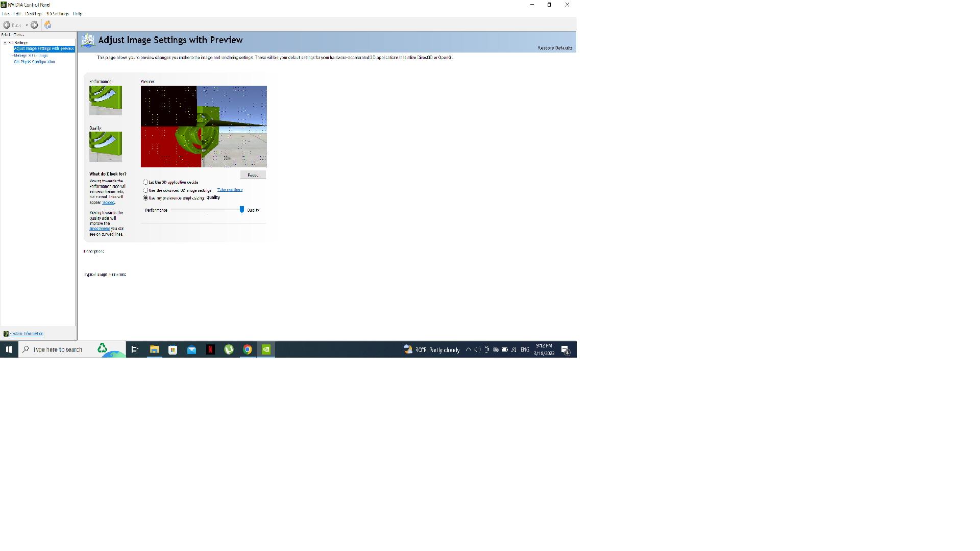Click the Preview Pause button
The image size is (980, 551).
(253, 174)
